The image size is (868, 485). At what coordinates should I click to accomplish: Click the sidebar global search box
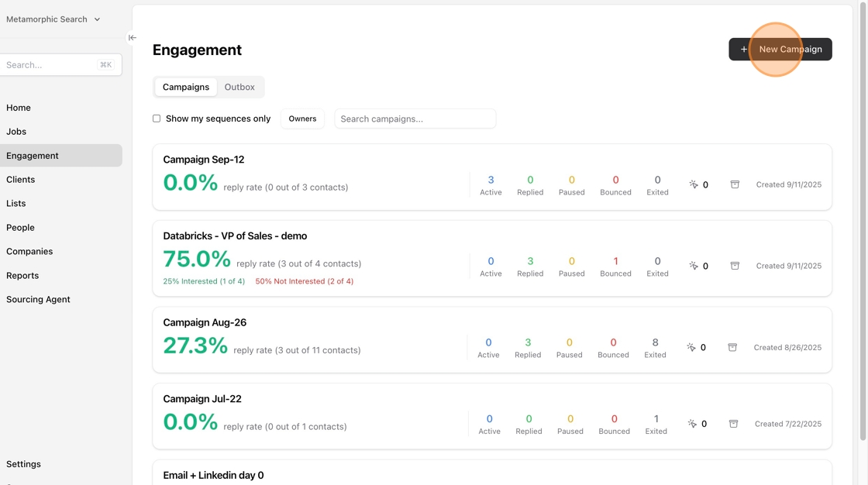pos(51,65)
